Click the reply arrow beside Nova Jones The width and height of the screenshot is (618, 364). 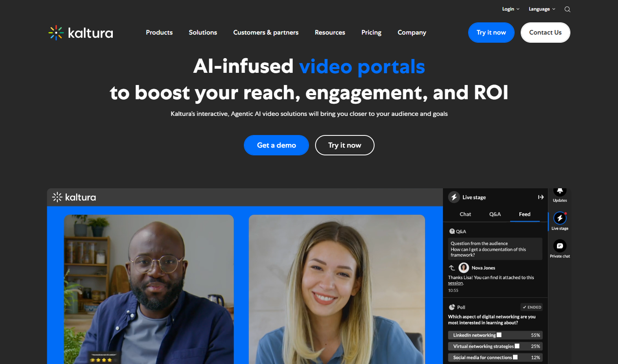click(452, 268)
